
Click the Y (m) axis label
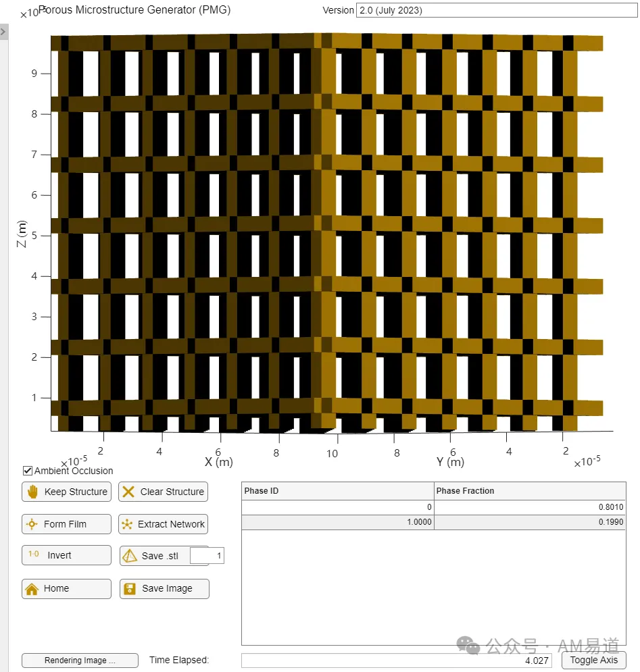pyautogui.click(x=450, y=462)
